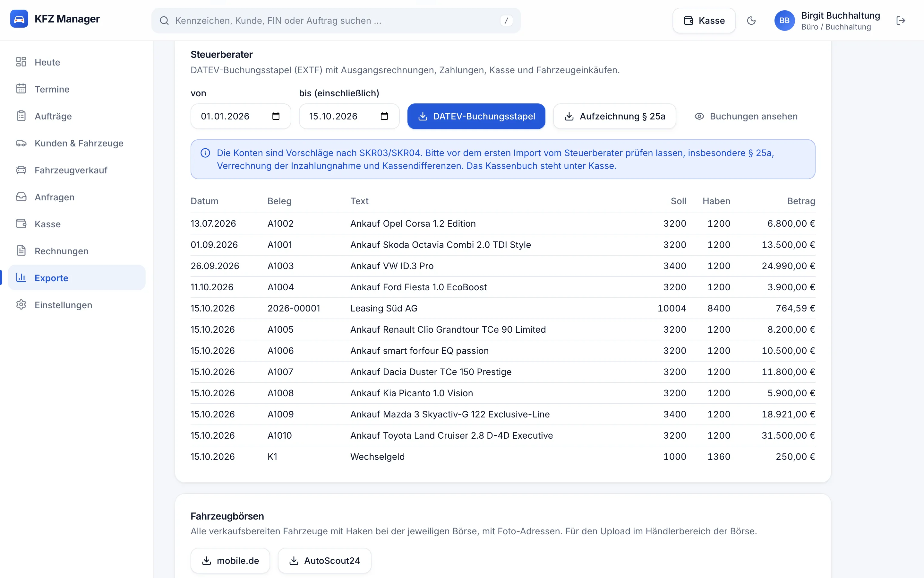Focus the Kennzeichen search field

336,21
